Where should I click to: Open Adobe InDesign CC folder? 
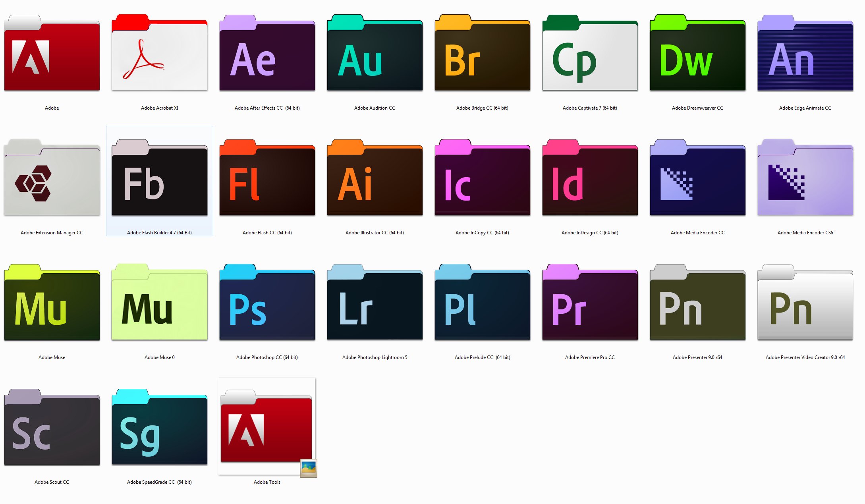[590, 180]
